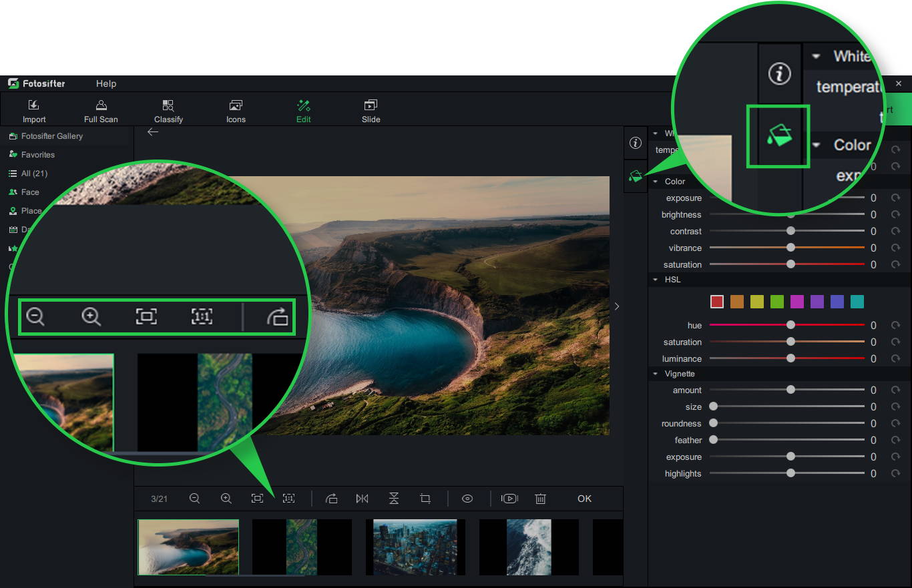The image size is (912, 588).
Task: Open the Slide mode
Action: point(371,111)
